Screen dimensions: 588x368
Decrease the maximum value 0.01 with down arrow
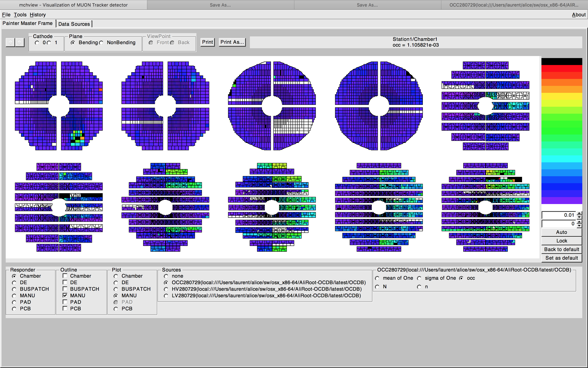pyautogui.click(x=579, y=217)
